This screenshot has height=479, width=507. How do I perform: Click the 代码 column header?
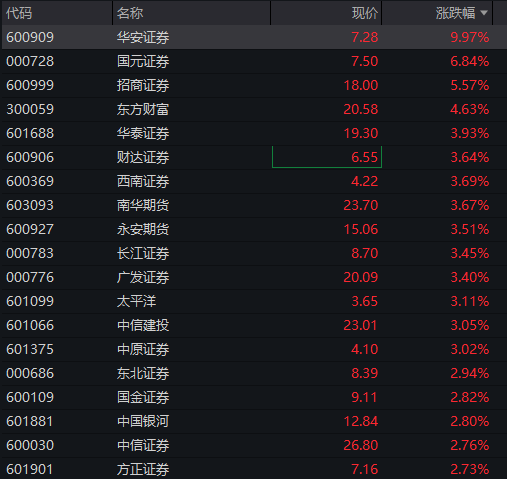[x=19, y=13]
